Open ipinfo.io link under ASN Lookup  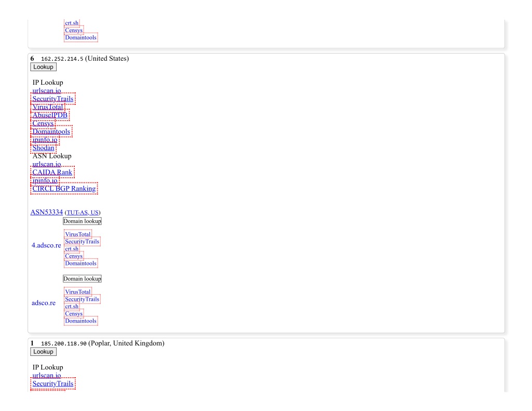45,180
